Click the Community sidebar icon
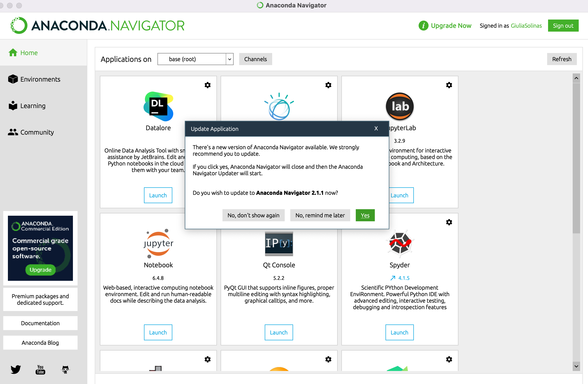The height and width of the screenshot is (384, 588). (13, 132)
